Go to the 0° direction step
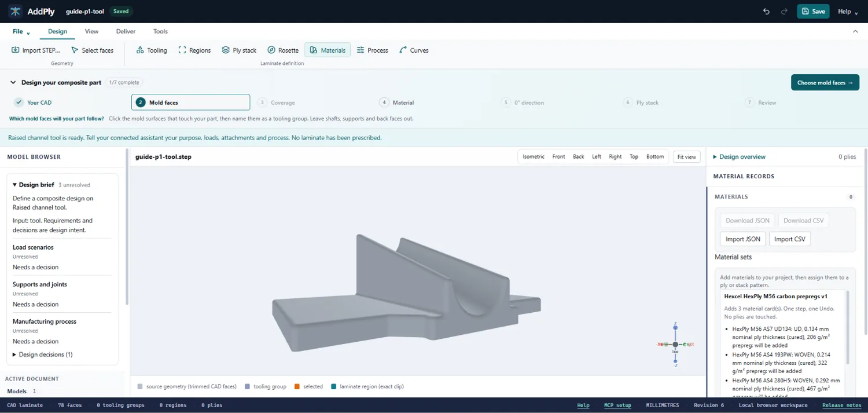868x413 pixels. 523,103
